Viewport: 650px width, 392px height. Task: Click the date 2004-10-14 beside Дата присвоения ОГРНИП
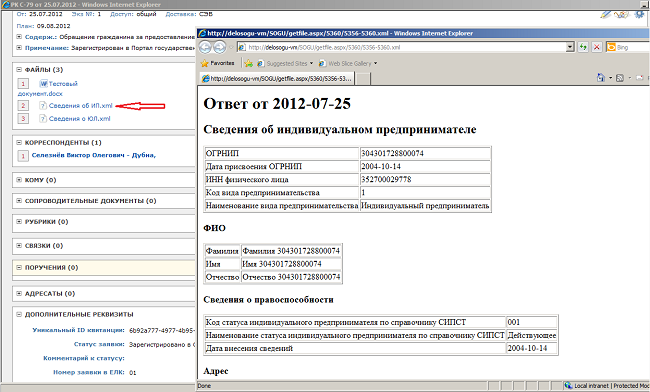point(425,167)
